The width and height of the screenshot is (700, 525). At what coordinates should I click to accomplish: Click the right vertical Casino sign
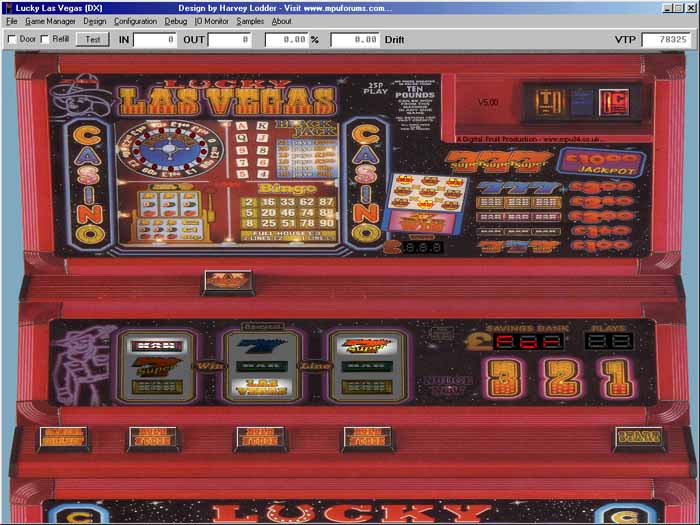(366, 185)
